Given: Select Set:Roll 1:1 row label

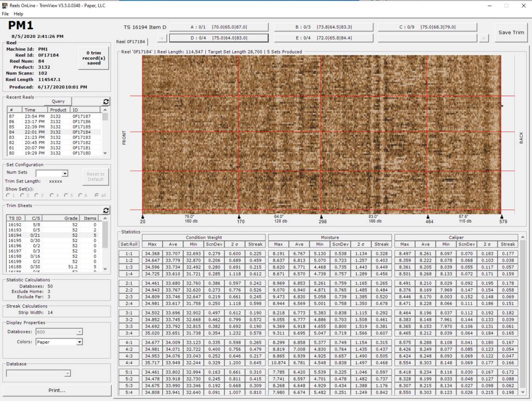Looking at the screenshot, I should click(x=129, y=254).
